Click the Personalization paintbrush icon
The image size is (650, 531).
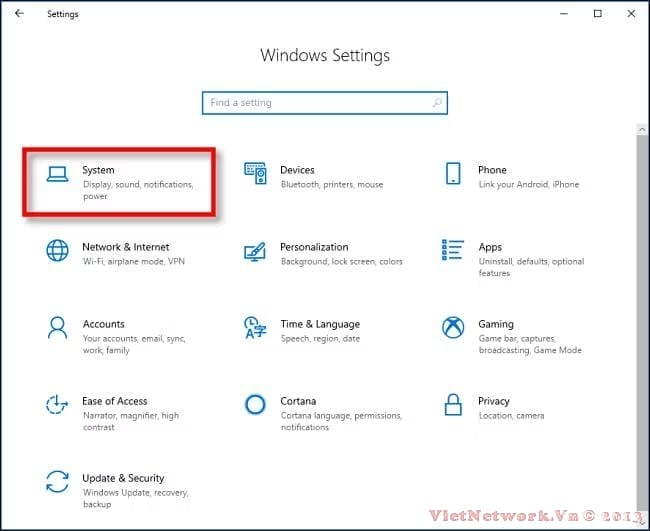click(x=255, y=250)
